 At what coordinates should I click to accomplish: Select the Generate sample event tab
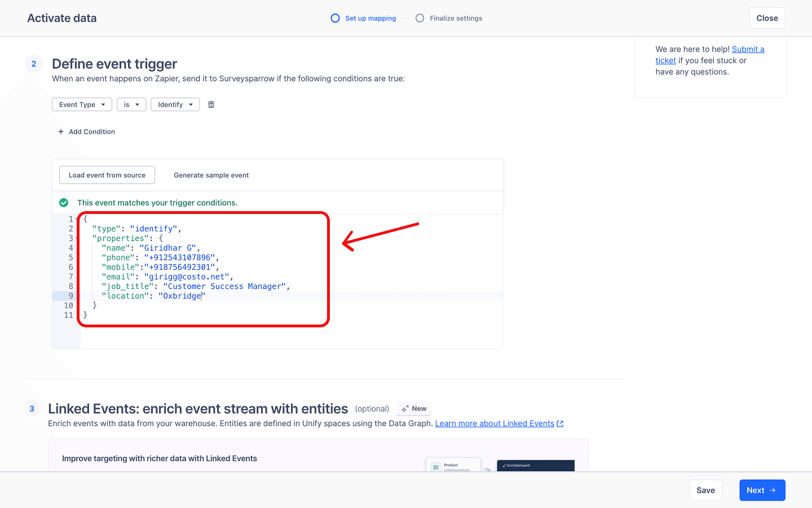click(211, 175)
